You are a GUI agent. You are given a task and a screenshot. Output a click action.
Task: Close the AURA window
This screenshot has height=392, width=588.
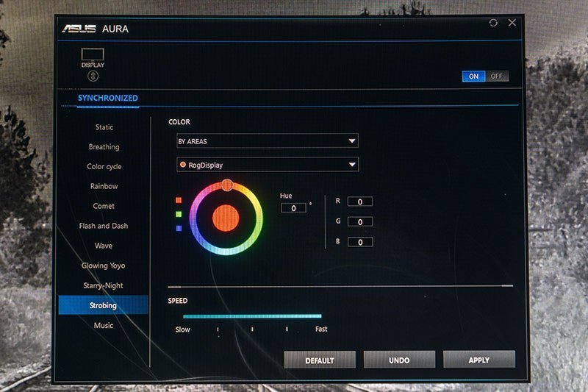click(512, 23)
